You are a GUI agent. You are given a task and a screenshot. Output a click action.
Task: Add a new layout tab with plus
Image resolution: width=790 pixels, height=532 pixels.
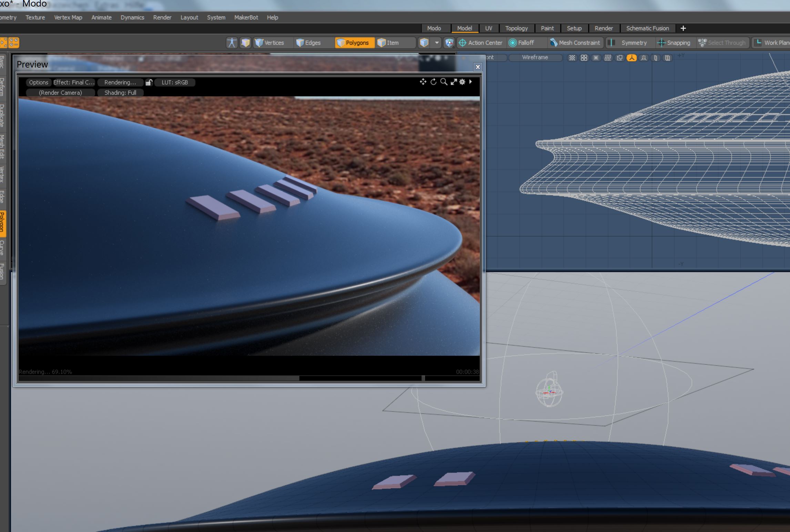click(683, 28)
